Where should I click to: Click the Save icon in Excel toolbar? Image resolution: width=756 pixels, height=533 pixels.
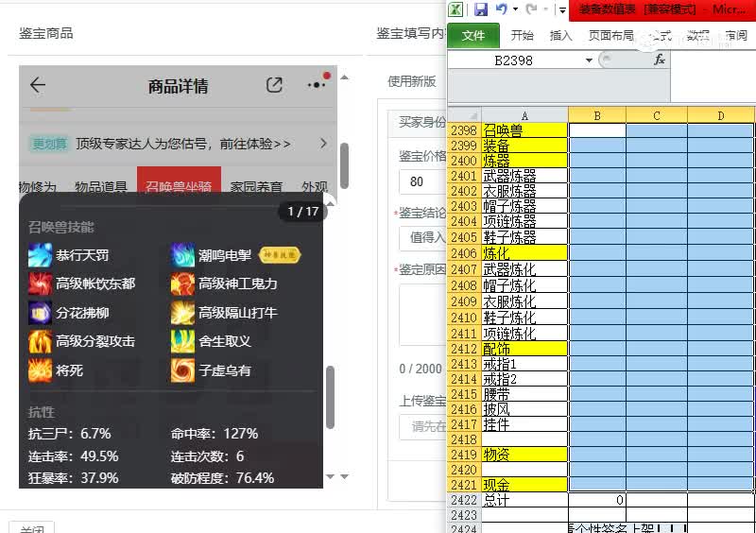[481, 9]
